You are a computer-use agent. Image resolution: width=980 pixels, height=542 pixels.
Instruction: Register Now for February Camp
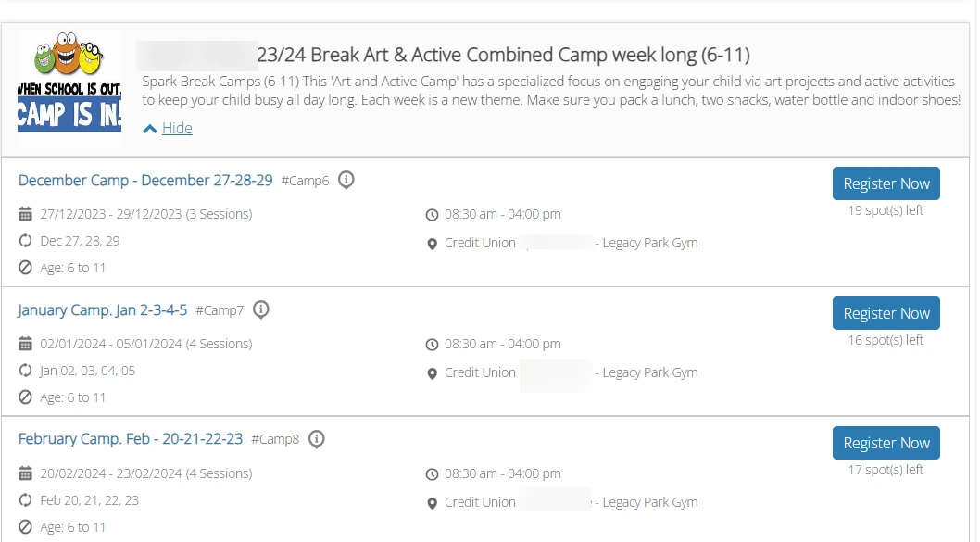click(x=886, y=443)
